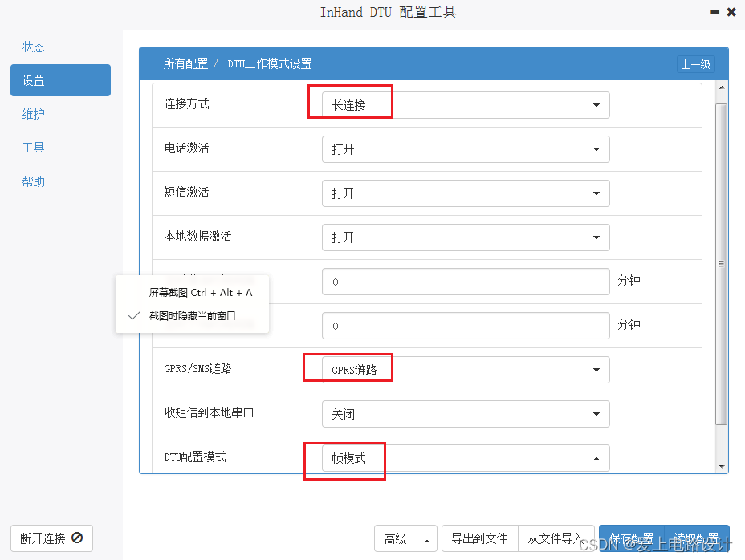Open the 维护 sidebar section
The width and height of the screenshot is (745, 560).
[34, 114]
